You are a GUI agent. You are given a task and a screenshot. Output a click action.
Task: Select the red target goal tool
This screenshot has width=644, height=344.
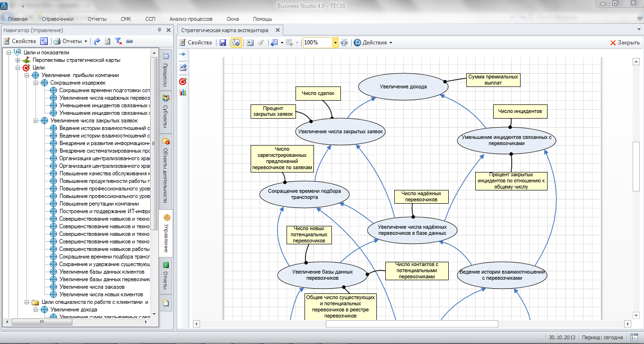click(183, 81)
